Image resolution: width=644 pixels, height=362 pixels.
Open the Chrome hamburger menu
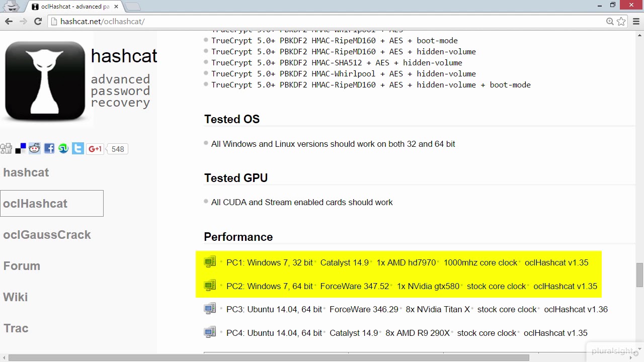[x=635, y=21]
